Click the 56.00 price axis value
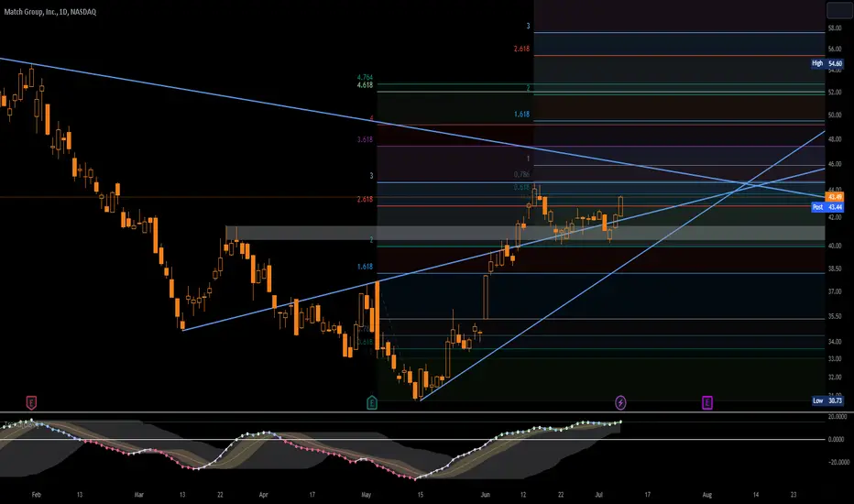The image size is (854, 504). pyautogui.click(x=835, y=49)
